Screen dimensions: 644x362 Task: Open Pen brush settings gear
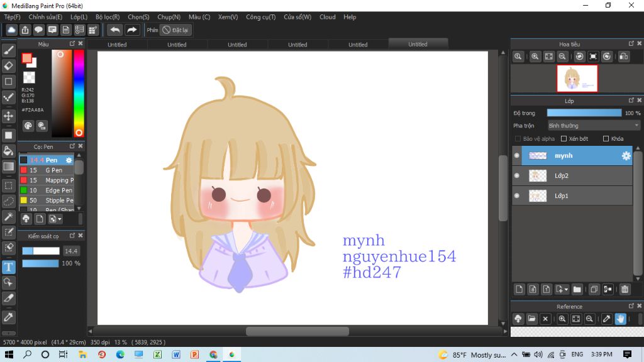point(69,160)
